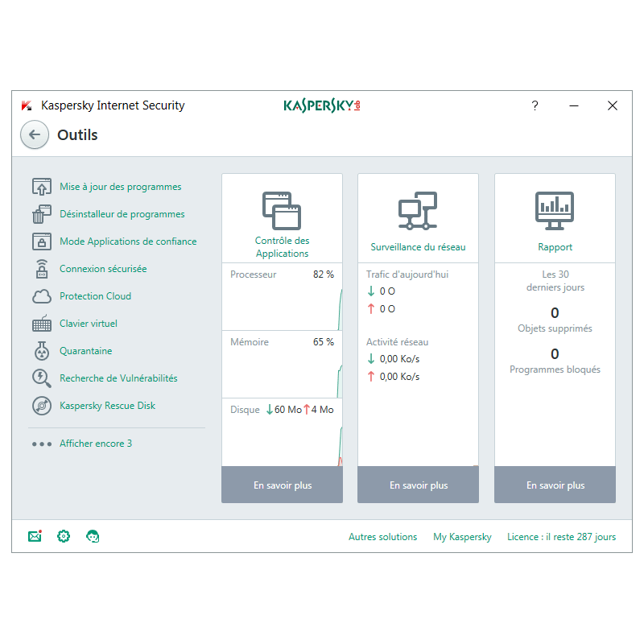
Task: Open Connexion sécurisée
Action: click(103, 269)
